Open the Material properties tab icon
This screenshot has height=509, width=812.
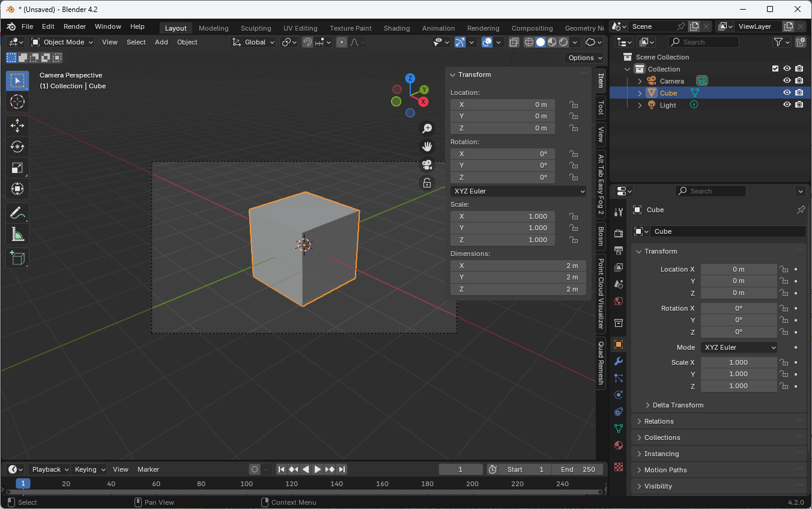tap(619, 445)
